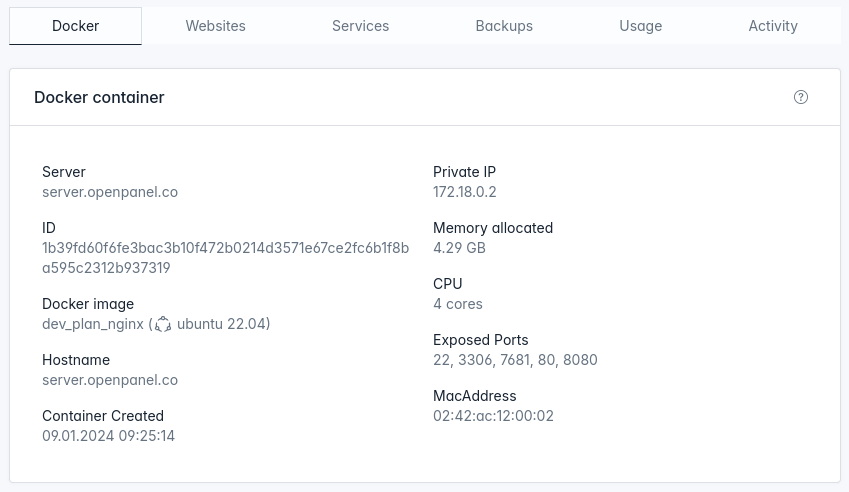
Task: Open the Usage tab
Action: (640, 26)
